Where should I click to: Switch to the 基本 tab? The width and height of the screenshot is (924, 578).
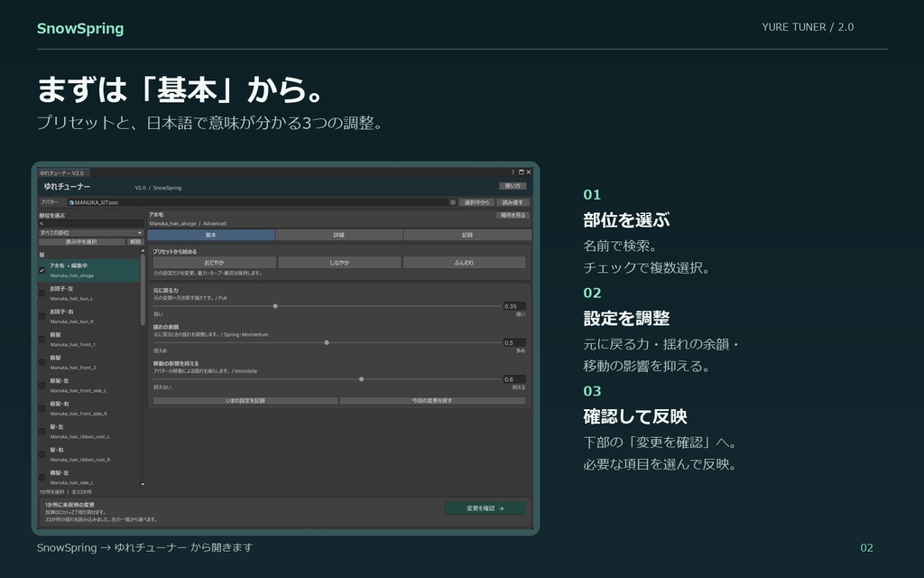click(x=211, y=235)
